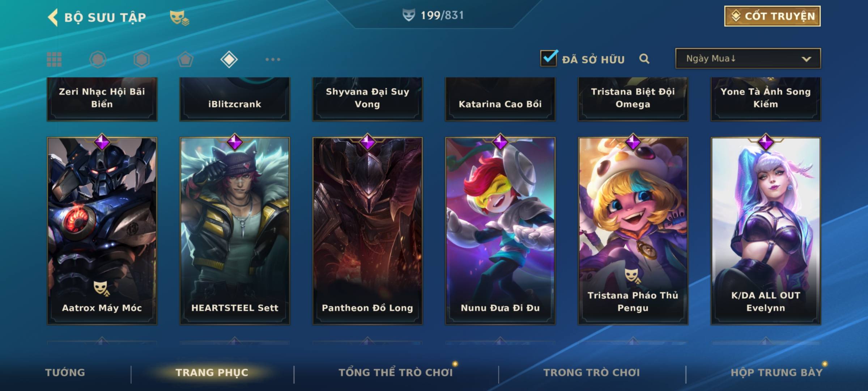Open the Hộp Trưng Bày tab
Viewport: 868px width, 391px height.
[x=776, y=372]
